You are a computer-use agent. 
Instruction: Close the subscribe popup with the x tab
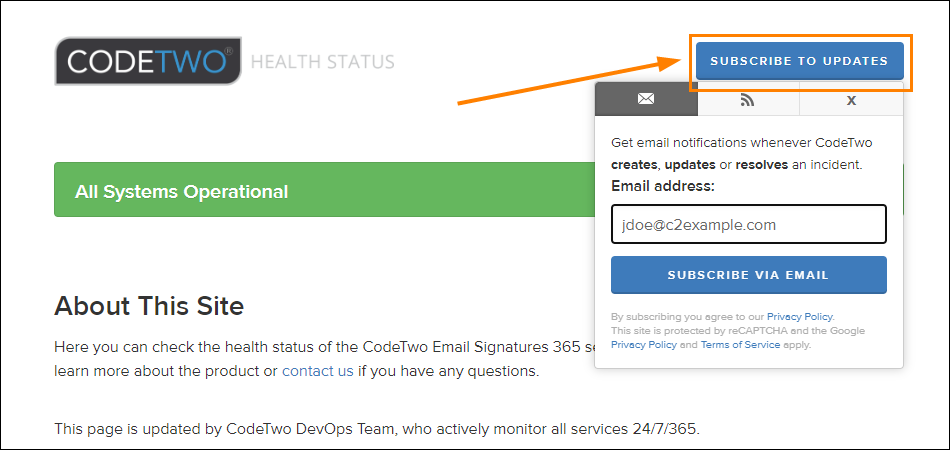[851, 99]
